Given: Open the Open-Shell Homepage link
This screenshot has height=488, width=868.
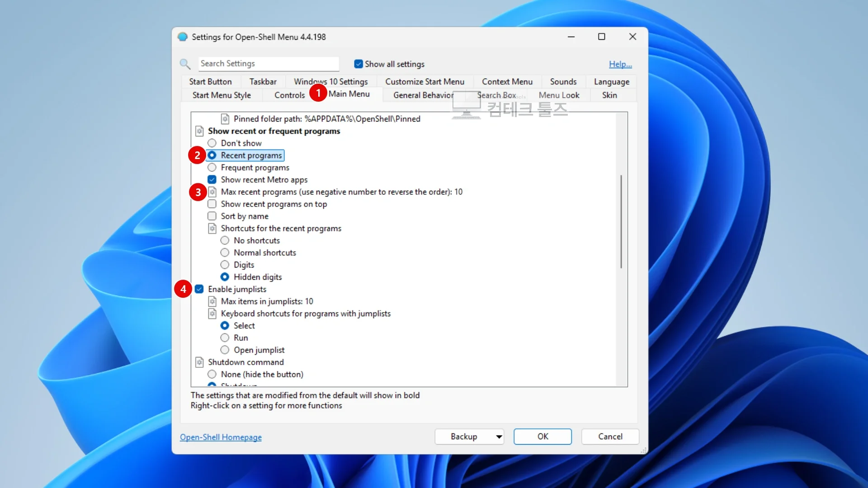Looking at the screenshot, I should pyautogui.click(x=221, y=437).
